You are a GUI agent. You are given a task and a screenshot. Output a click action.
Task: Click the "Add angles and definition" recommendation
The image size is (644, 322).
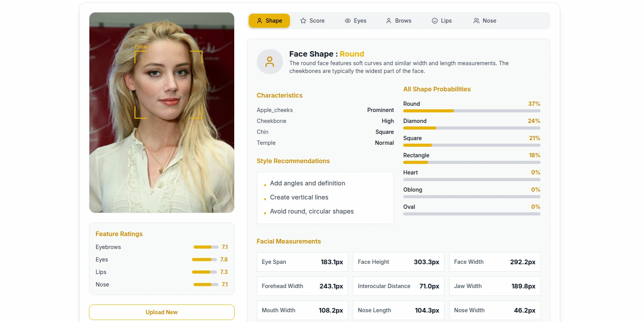(x=307, y=183)
